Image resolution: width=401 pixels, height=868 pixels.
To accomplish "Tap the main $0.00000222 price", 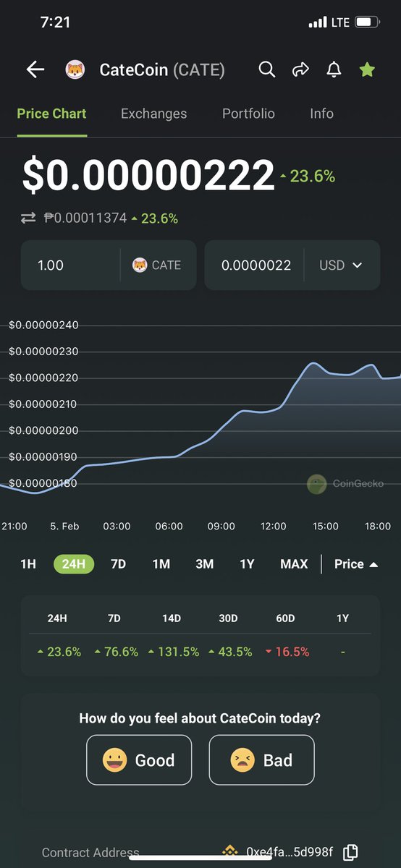I will point(148,176).
